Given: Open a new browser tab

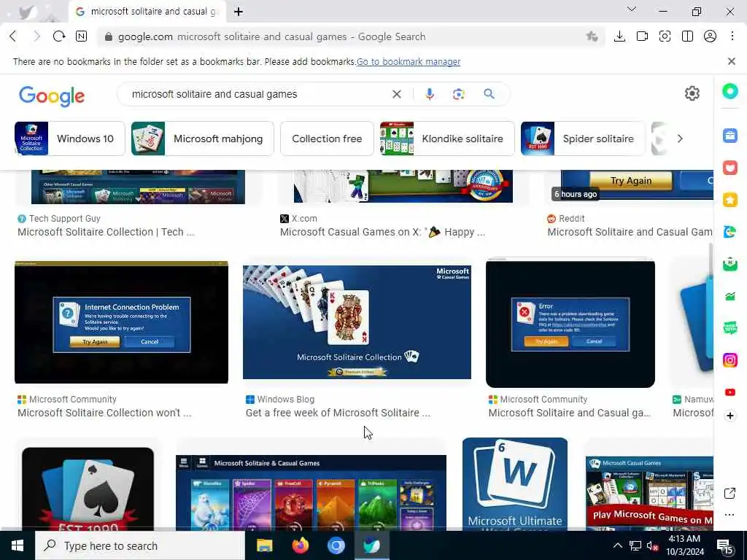Looking at the screenshot, I should [239, 12].
